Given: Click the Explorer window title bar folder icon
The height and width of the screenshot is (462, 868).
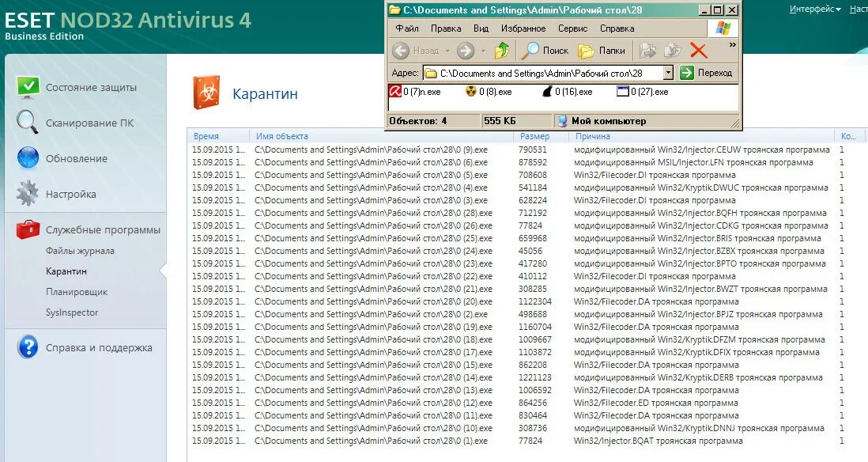Looking at the screenshot, I should coord(394,10).
